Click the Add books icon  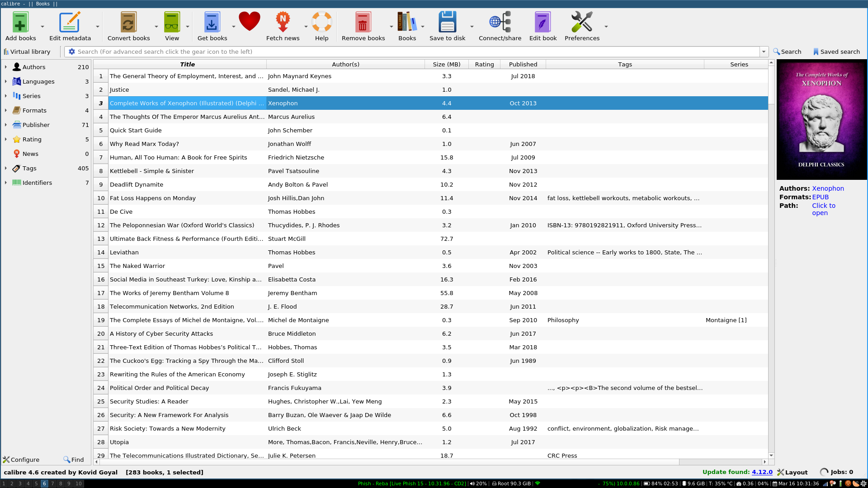pyautogui.click(x=20, y=23)
